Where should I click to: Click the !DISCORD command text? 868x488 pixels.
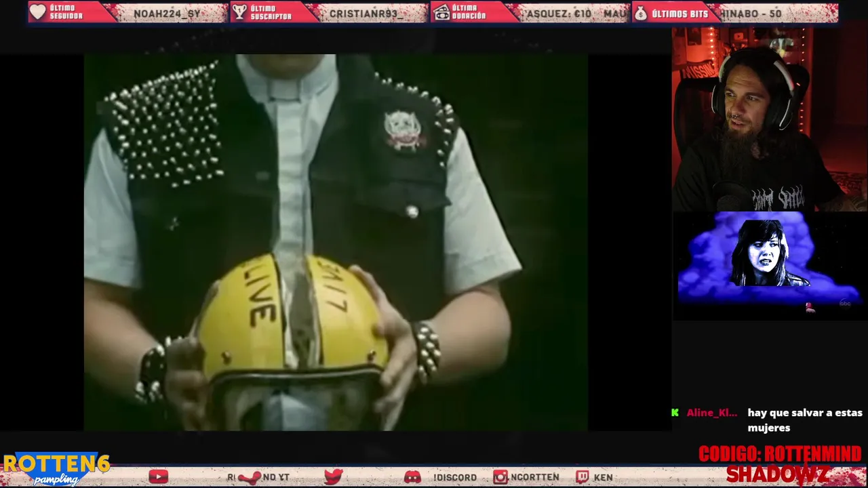pyautogui.click(x=455, y=477)
